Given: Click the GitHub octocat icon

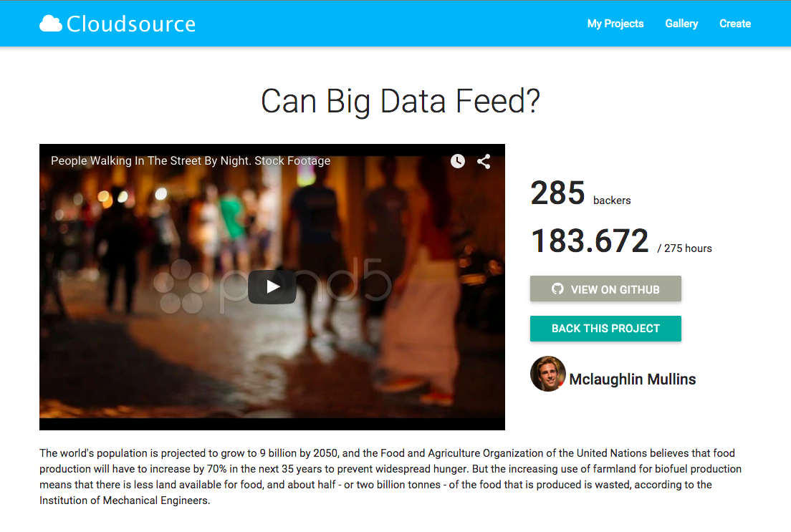Looking at the screenshot, I should 557,289.
